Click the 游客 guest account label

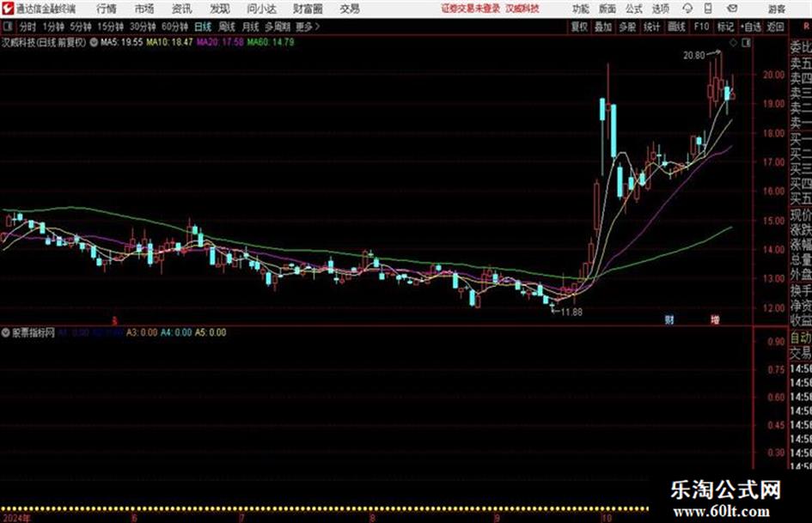[776, 9]
